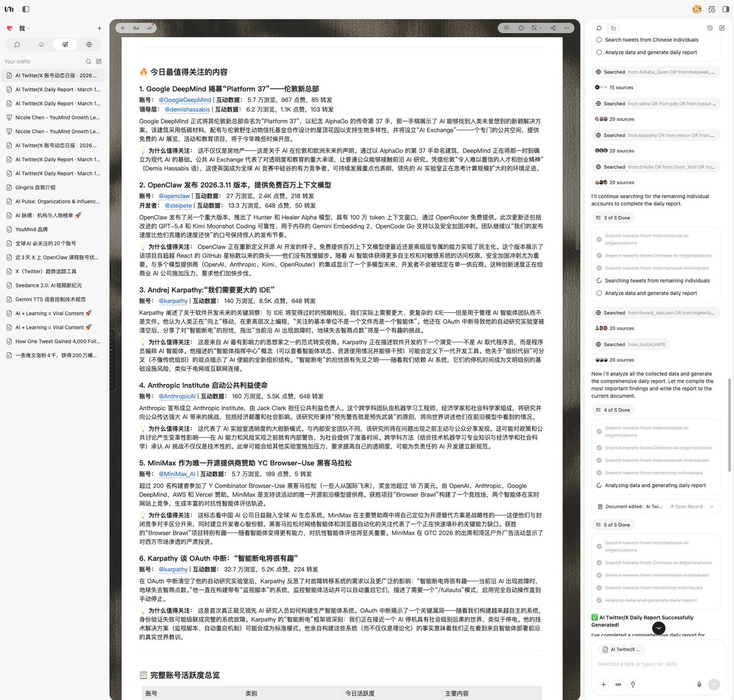Collapse the 5 of 5 Done list
The image size is (734, 700).
(613, 525)
